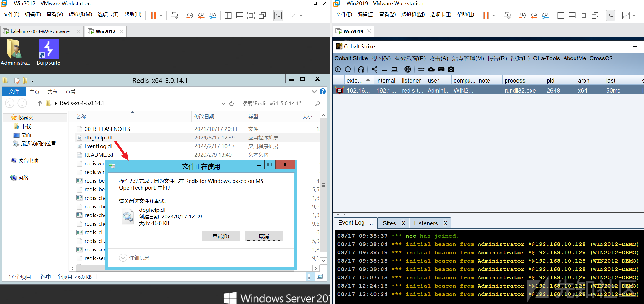Open screenshots camera icon in Cobalt Strike
Screen dimensions: 644x304
tap(451, 69)
